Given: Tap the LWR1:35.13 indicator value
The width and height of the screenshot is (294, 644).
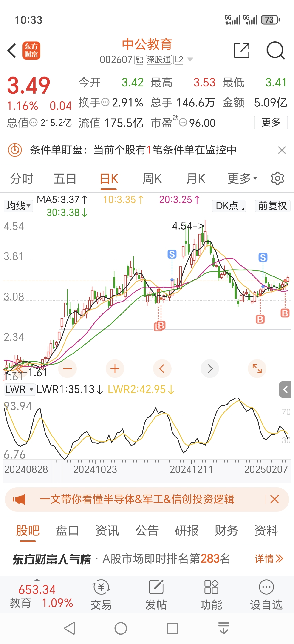Looking at the screenshot, I should click(x=70, y=389).
